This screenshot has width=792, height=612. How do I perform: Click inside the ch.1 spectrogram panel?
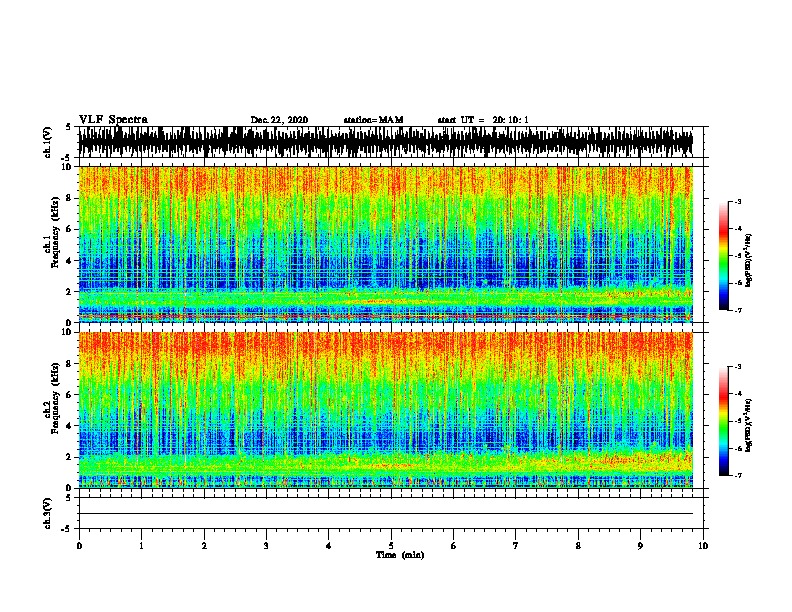(386, 244)
